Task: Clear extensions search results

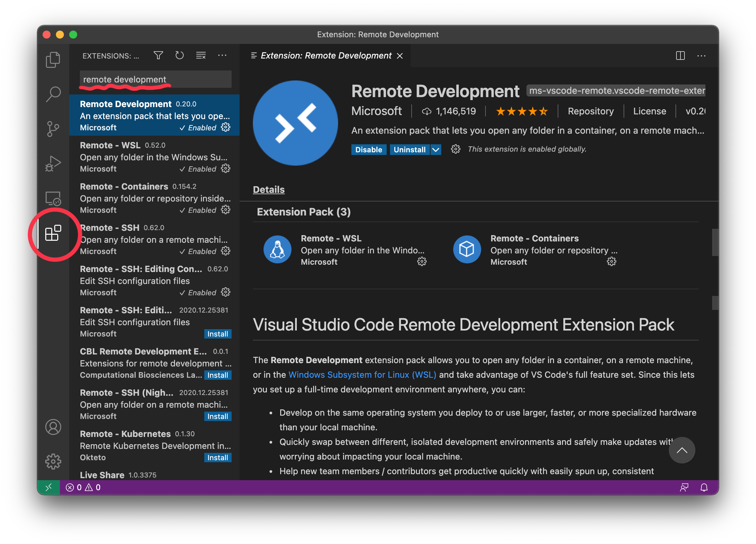Action: pos(201,55)
